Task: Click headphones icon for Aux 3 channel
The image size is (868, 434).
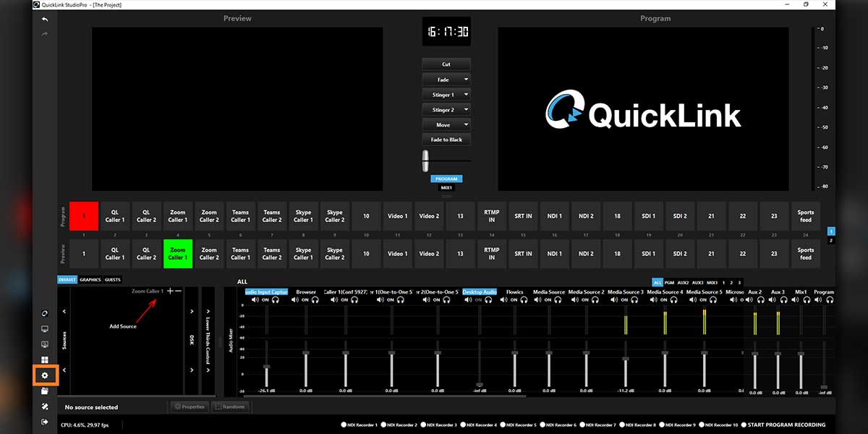Action: pos(783,299)
